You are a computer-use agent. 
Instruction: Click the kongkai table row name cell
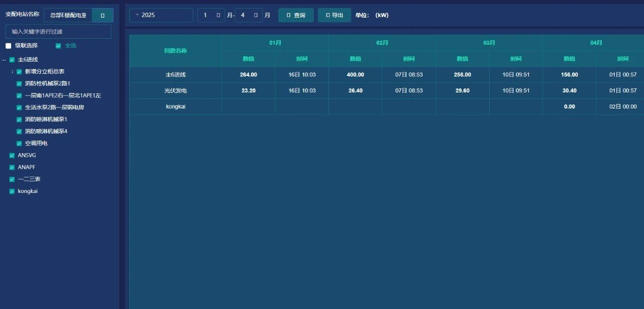coord(176,107)
